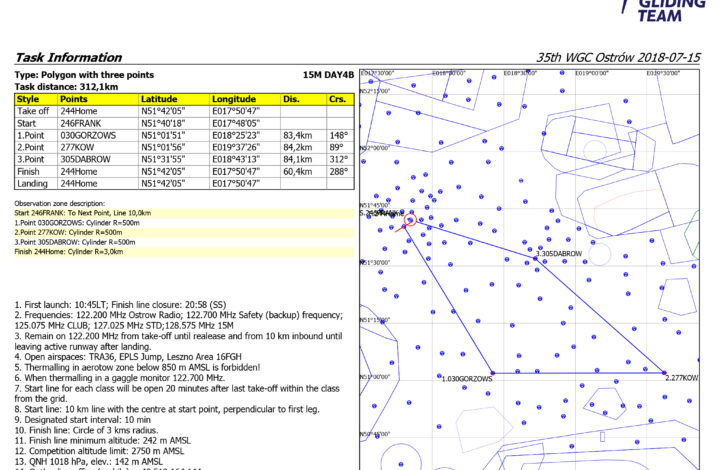
Task: Click the Style column header
Action: pyautogui.click(x=28, y=100)
